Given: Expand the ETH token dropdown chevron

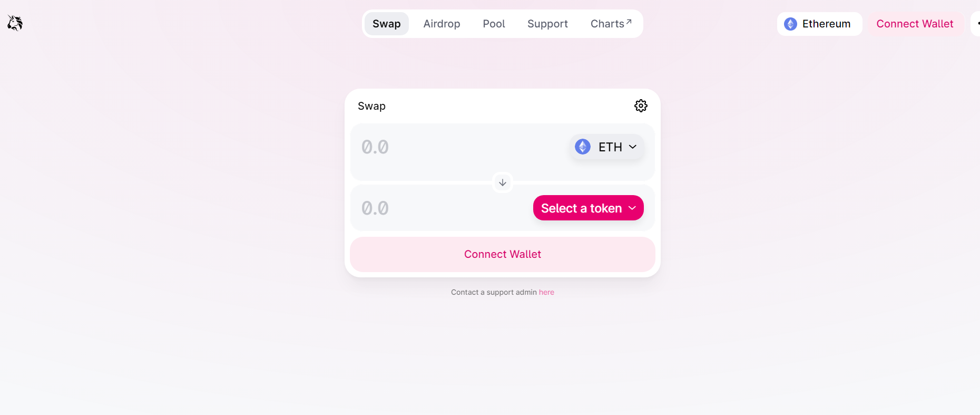Looking at the screenshot, I should (633, 147).
